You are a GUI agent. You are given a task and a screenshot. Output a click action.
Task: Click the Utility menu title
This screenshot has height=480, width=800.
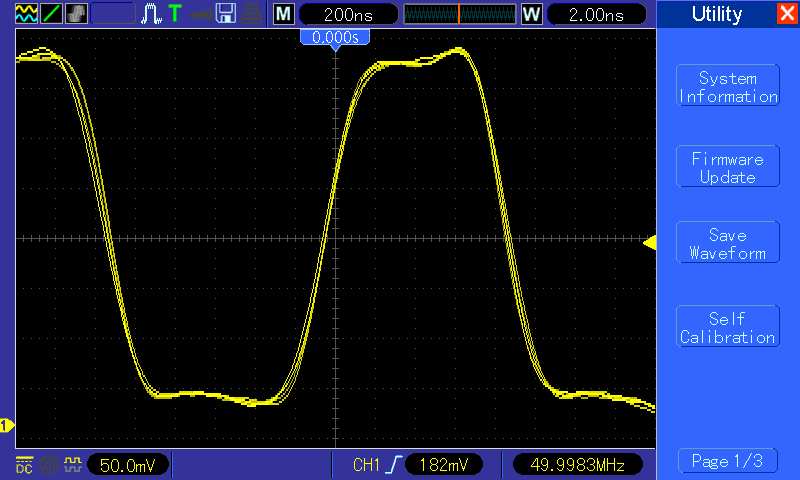(717, 14)
